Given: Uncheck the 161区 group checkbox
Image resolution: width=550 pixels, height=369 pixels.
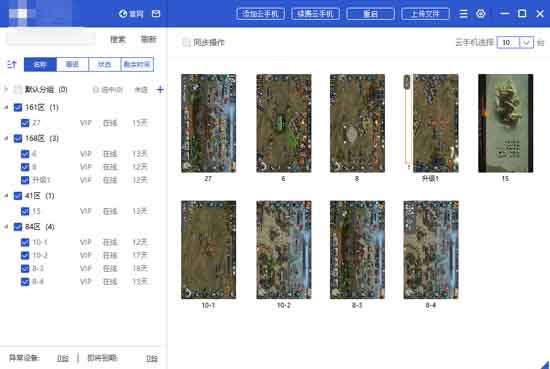Looking at the screenshot, I should 18,107.
